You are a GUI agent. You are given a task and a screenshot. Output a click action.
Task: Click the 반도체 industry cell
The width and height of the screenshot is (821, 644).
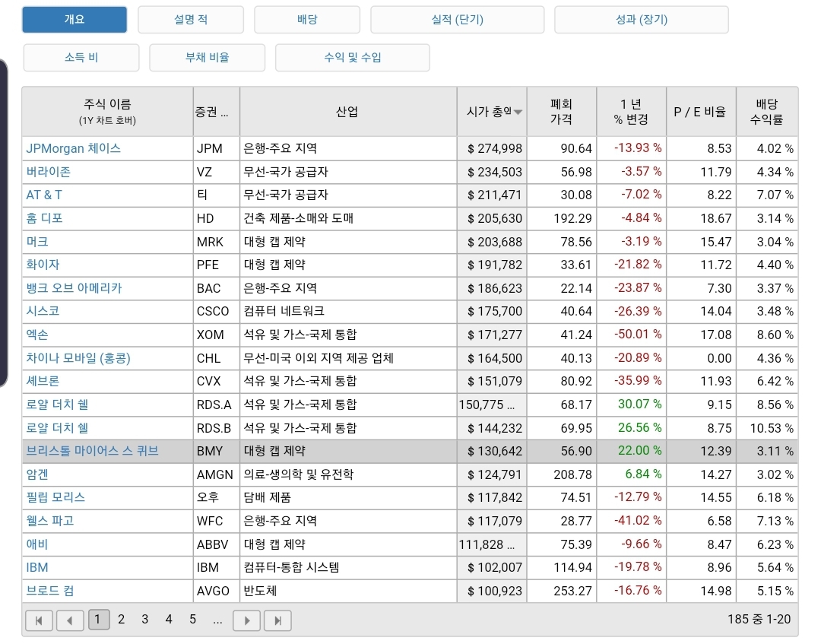click(347, 591)
